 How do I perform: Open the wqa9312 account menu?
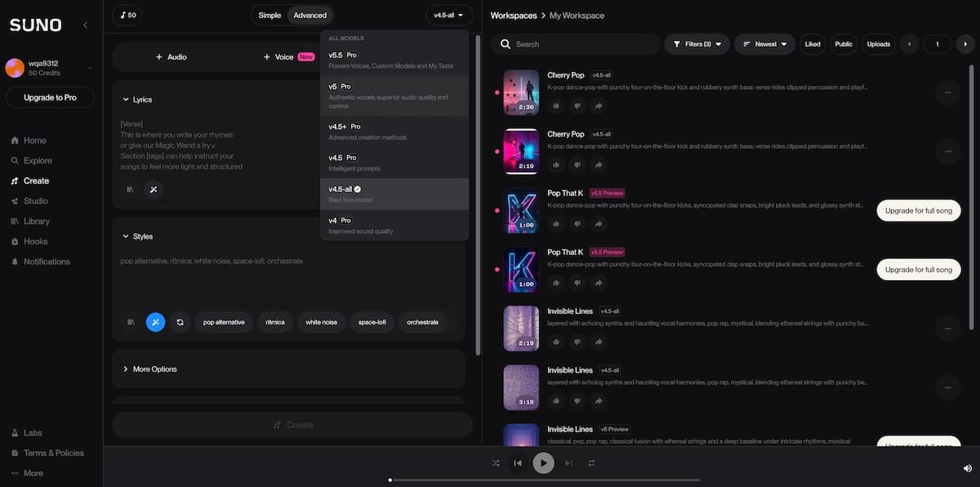tap(49, 68)
